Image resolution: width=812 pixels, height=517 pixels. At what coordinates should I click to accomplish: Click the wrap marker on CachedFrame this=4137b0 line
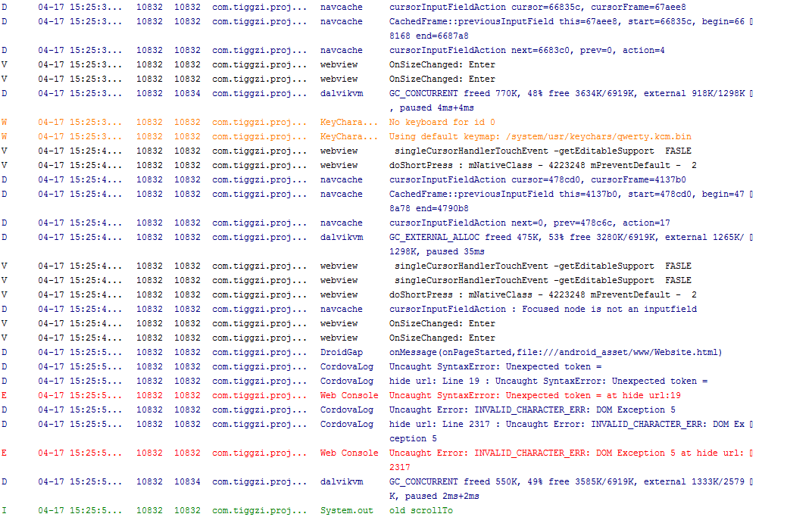(751, 195)
